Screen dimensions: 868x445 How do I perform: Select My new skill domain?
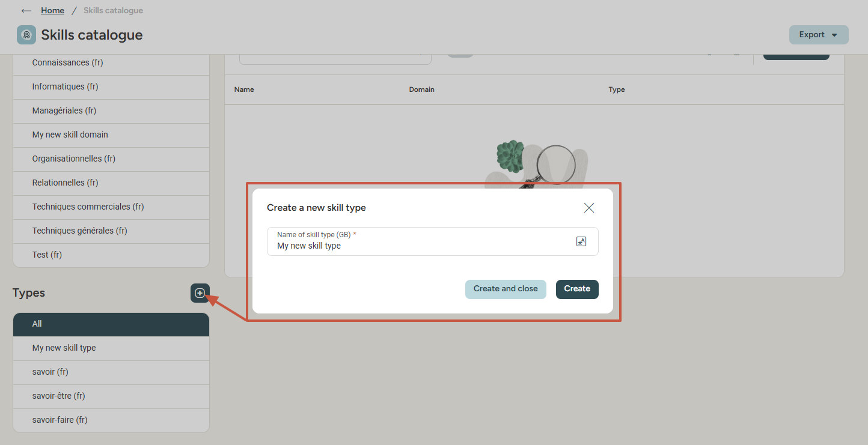coord(111,135)
